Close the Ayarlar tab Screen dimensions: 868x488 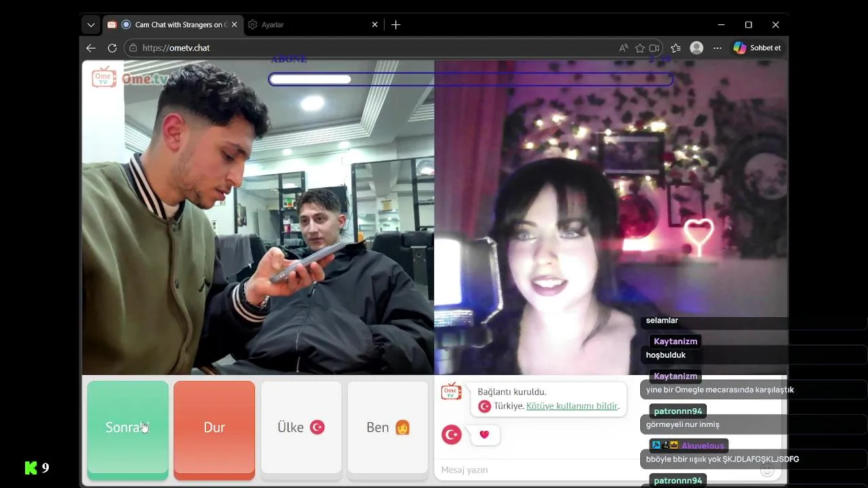[x=375, y=24]
